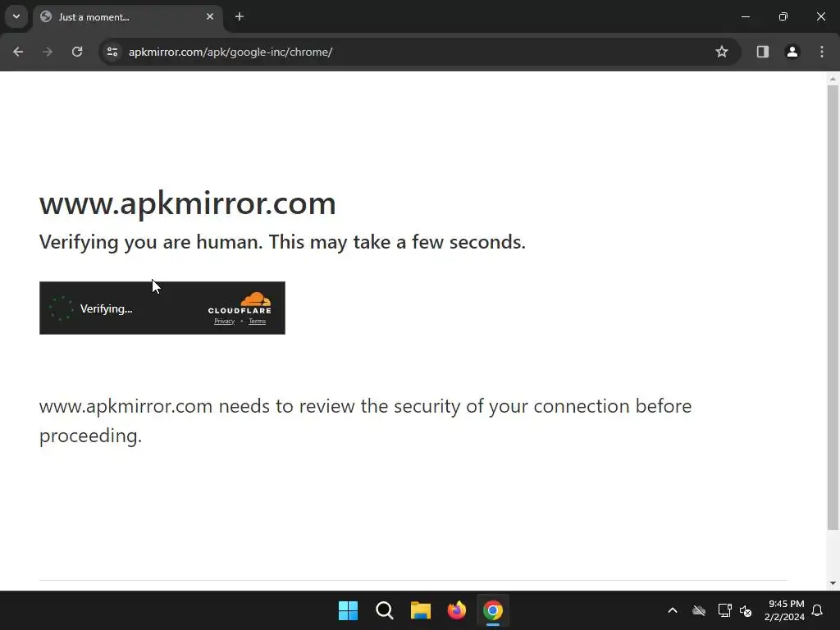View site information icon in address bar
This screenshot has width=840, height=630.
click(112, 52)
